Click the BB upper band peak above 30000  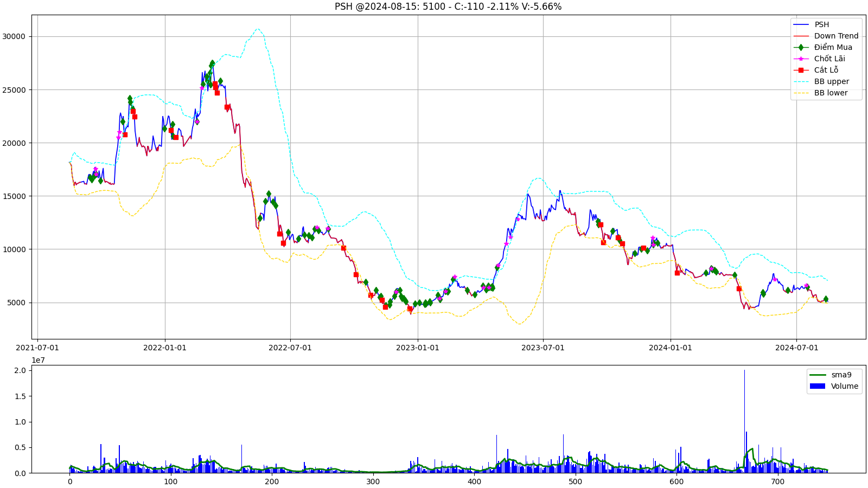pos(258,29)
